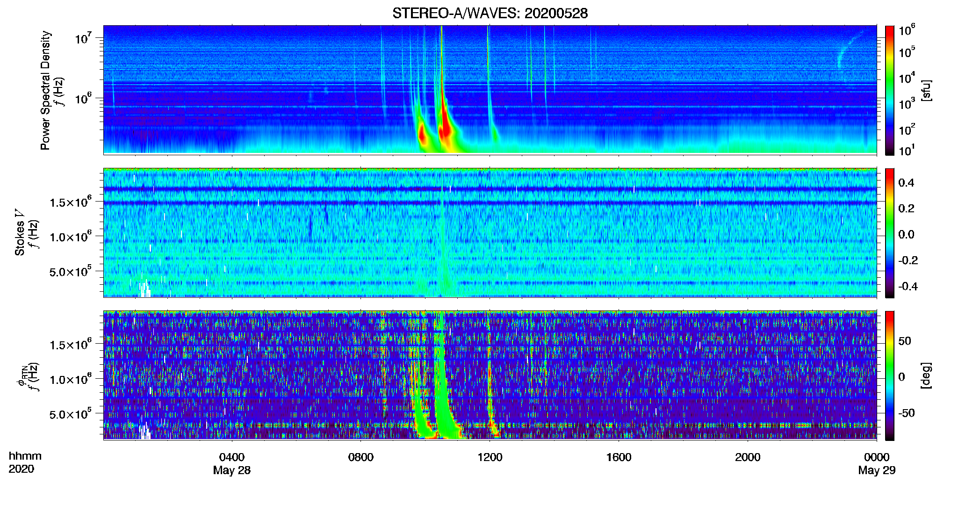Select the 10^6 label on sfu colorbar

[907, 30]
